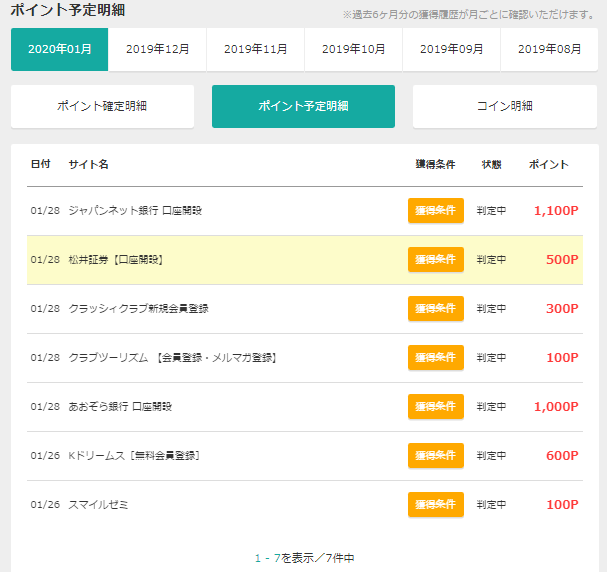
Task: Open the 2019年08月 month tab
Action: tap(549, 49)
